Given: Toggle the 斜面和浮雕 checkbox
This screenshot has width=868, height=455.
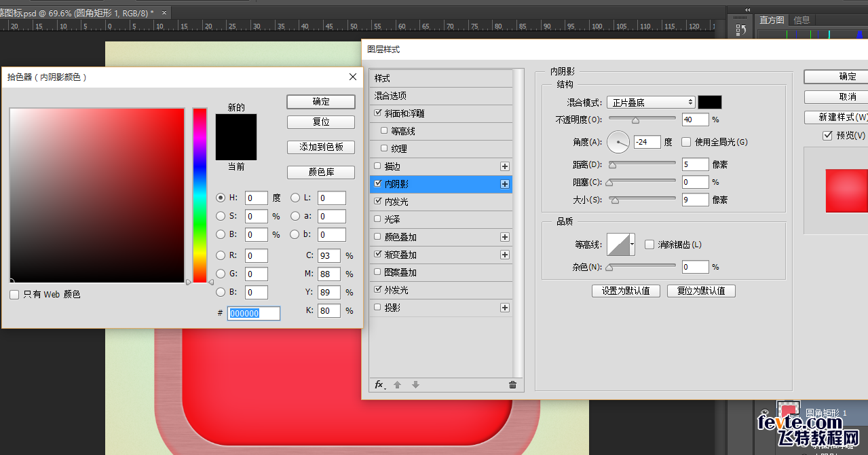Looking at the screenshot, I should (x=378, y=113).
